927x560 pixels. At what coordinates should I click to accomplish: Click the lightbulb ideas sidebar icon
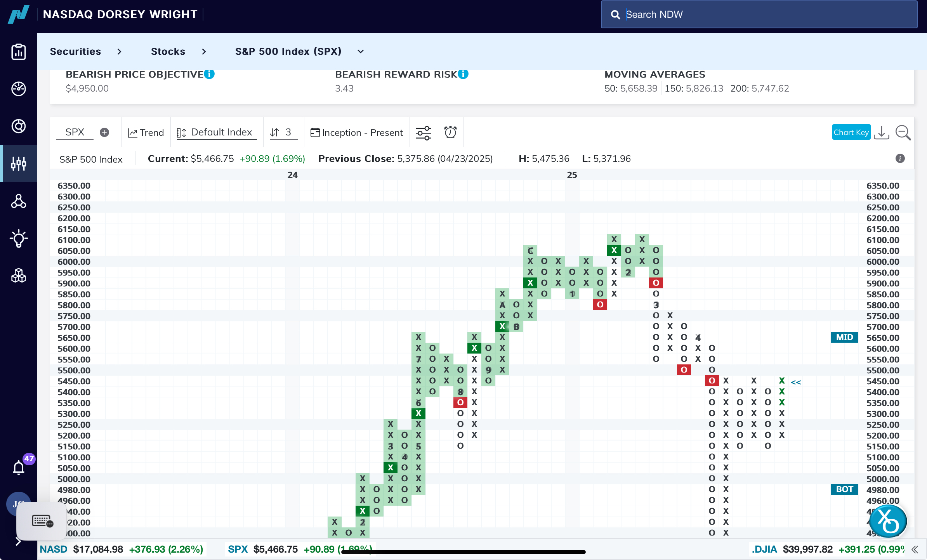tap(19, 238)
